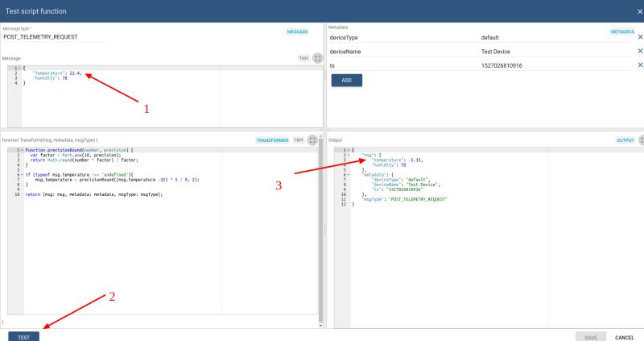Collapse the msg fold in Output

[x=349, y=156]
